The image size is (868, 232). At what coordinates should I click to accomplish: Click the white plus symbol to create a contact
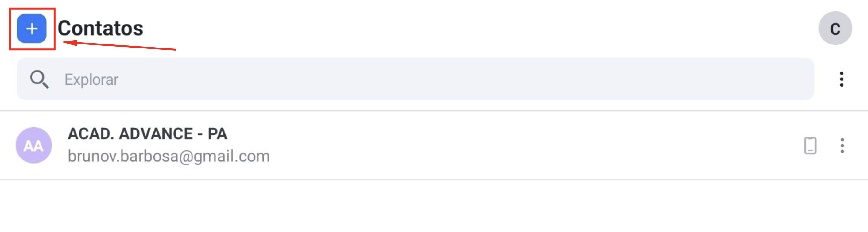32,29
